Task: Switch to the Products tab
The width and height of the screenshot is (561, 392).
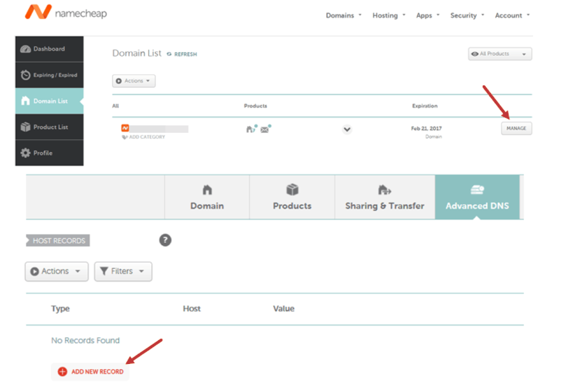Action: coord(292,197)
